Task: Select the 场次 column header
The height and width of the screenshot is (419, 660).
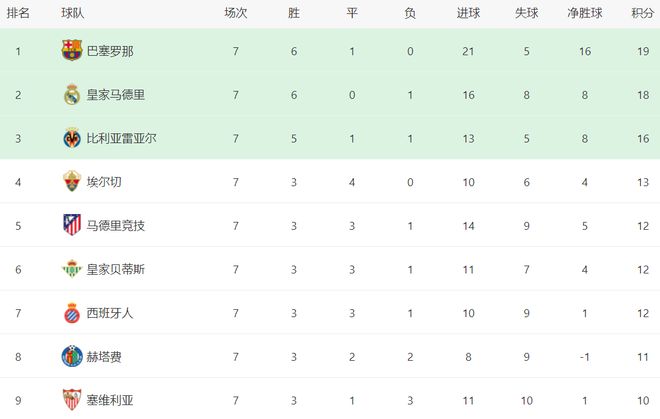Action: [235, 13]
